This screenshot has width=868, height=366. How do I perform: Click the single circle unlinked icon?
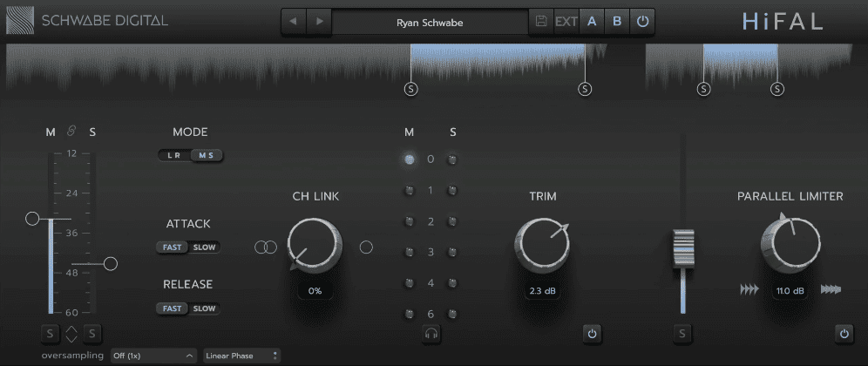(366, 247)
